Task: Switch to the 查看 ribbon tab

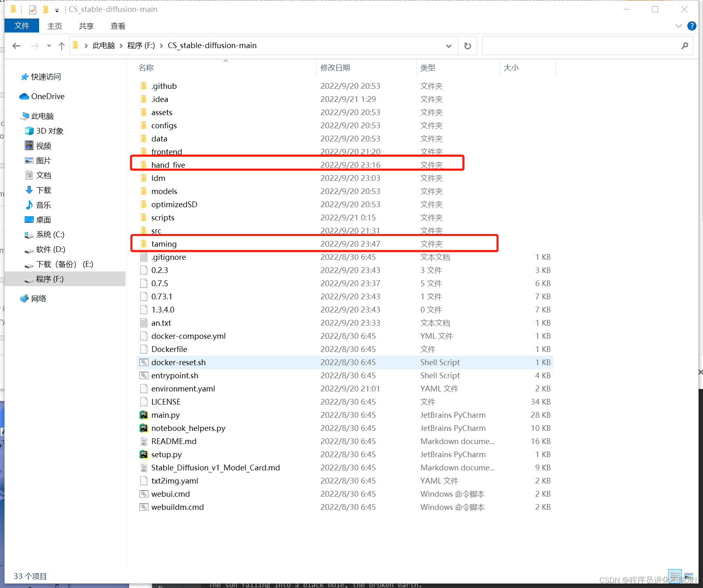Action: (x=118, y=26)
